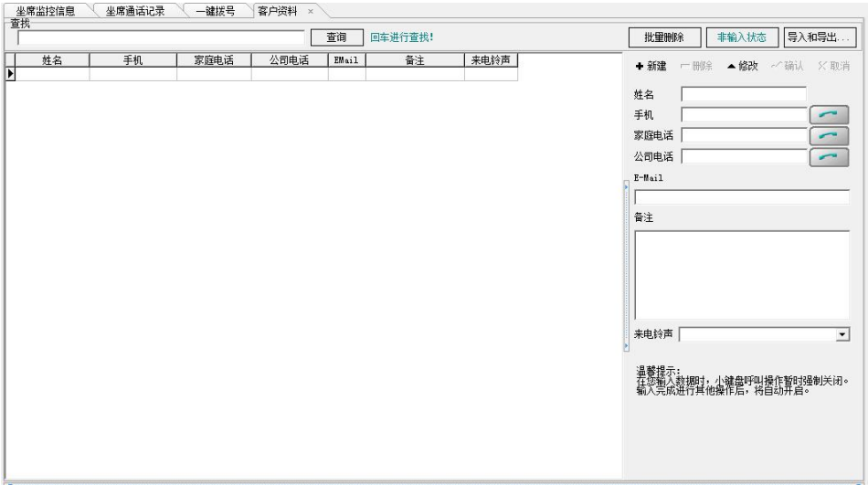Click the dial icon beside 公司电话 field

(x=829, y=156)
